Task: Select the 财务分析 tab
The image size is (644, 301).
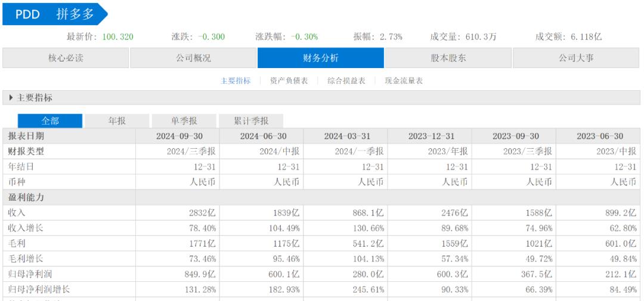Action: pyautogui.click(x=321, y=58)
